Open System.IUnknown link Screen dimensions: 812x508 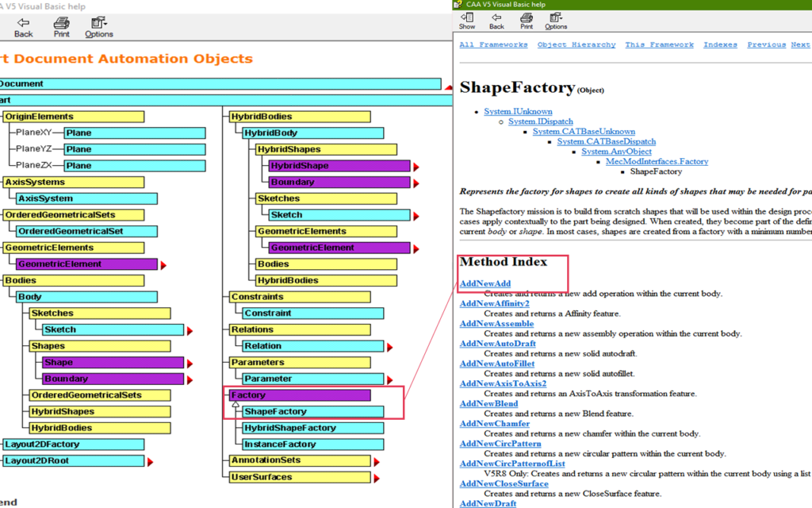click(x=518, y=111)
